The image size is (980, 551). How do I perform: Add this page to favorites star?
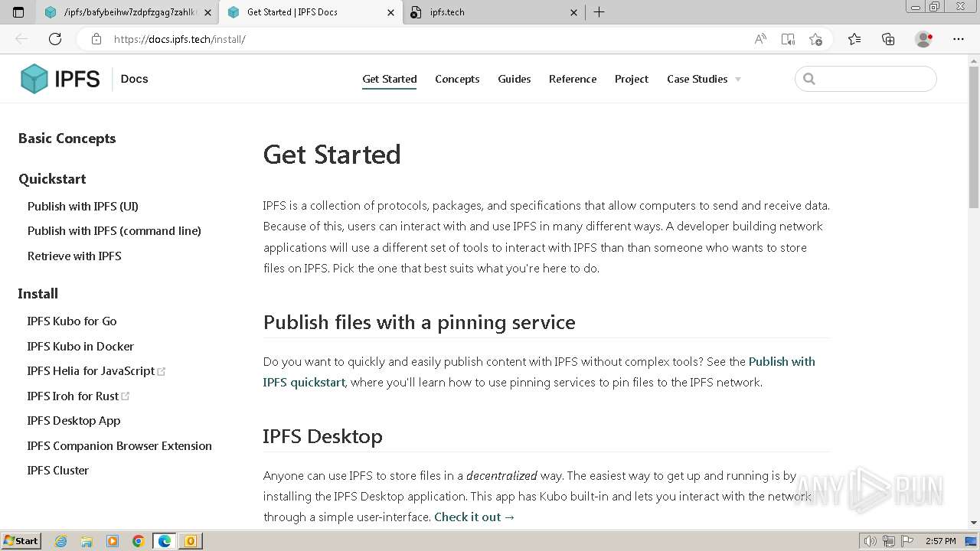click(815, 39)
